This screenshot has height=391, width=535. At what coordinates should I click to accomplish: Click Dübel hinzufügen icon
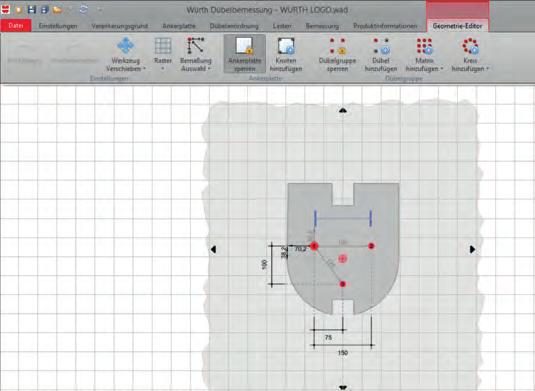click(381, 54)
